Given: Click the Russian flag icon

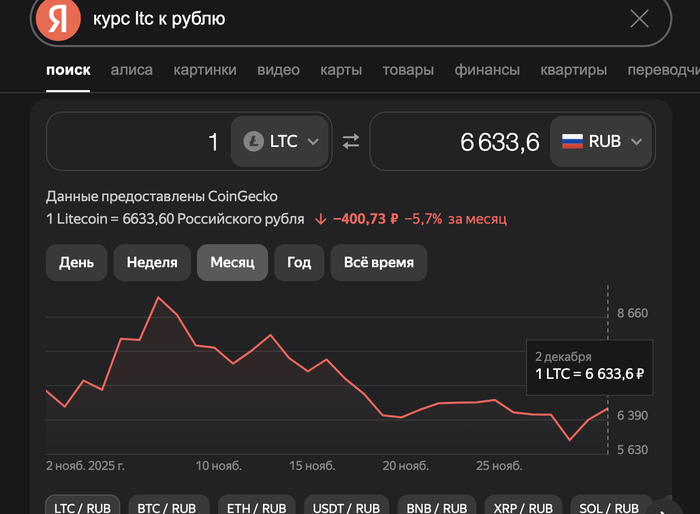Looking at the screenshot, I should coord(572,142).
